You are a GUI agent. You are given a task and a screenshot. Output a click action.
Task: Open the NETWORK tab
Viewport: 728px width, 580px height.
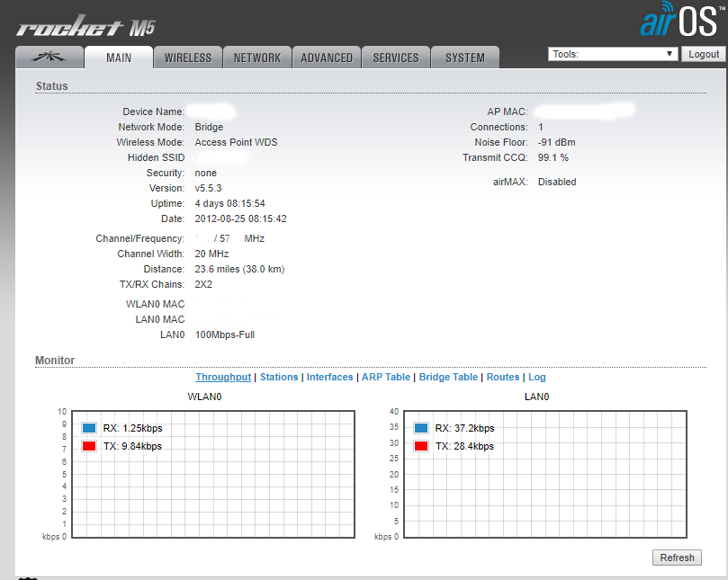tap(257, 58)
